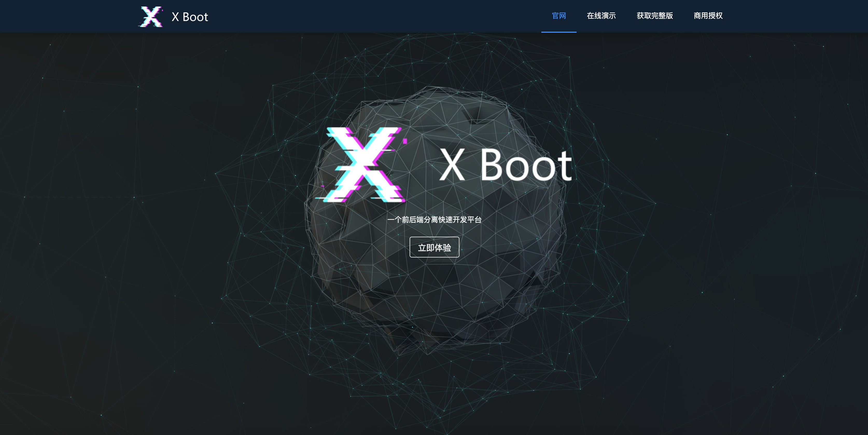
Task: Click the header X Boot brand text
Action: click(x=190, y=17)
